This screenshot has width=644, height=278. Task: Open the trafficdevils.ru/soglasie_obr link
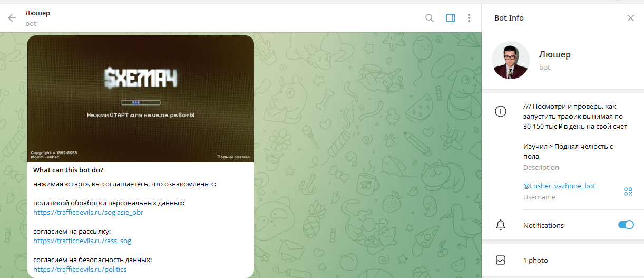88,213
